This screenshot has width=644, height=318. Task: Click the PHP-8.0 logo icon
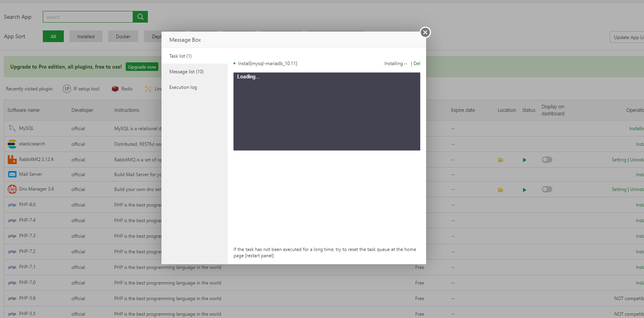12,205
